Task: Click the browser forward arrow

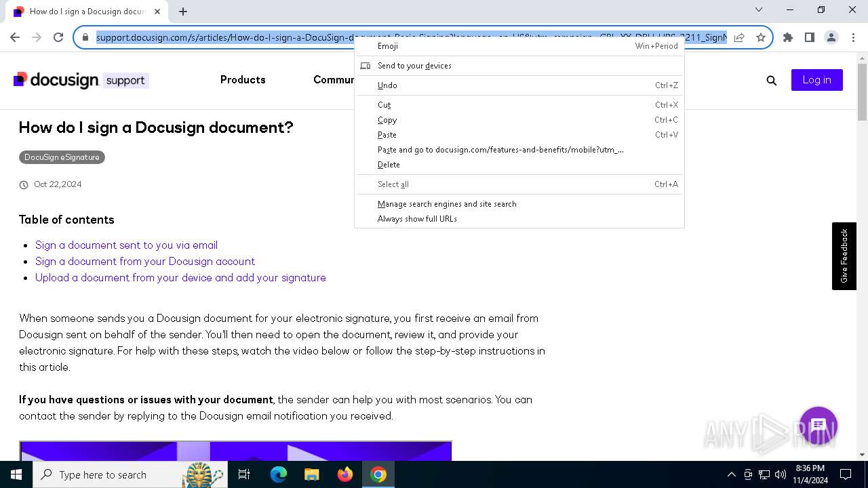Action: coord(37,37)
